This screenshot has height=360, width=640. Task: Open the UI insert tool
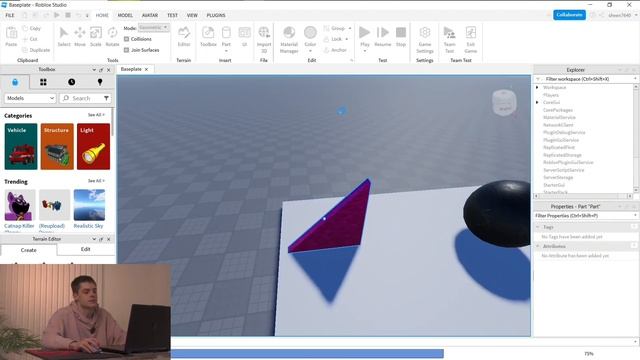click(x=244, y=36)
